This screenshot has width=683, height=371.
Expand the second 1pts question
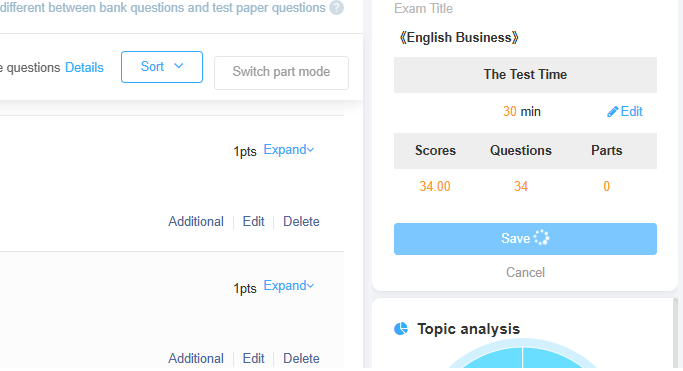(x=289, y=286)
